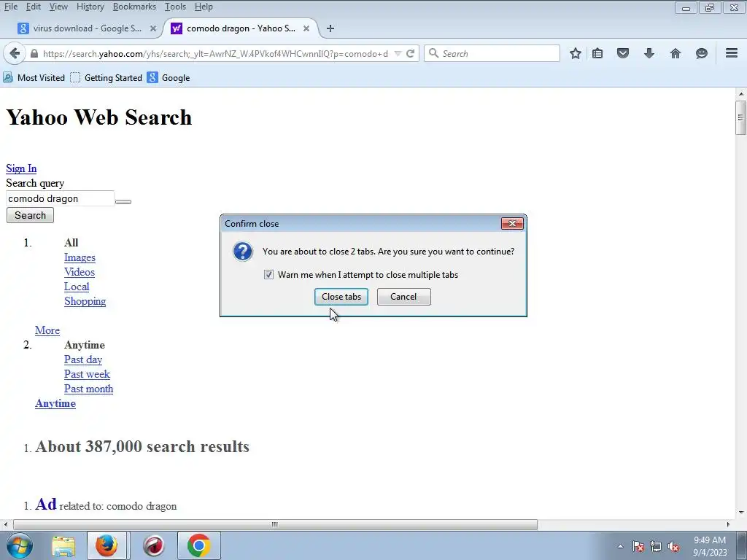The image size is (747, 560).
Task: Open a new tab with plus icon
Action: click(330, 28)
